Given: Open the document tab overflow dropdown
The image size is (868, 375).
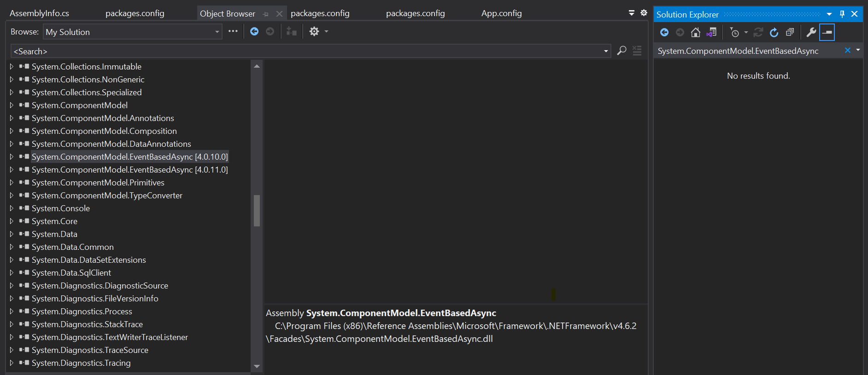Looking at the screenshot, I should point(632,13).
